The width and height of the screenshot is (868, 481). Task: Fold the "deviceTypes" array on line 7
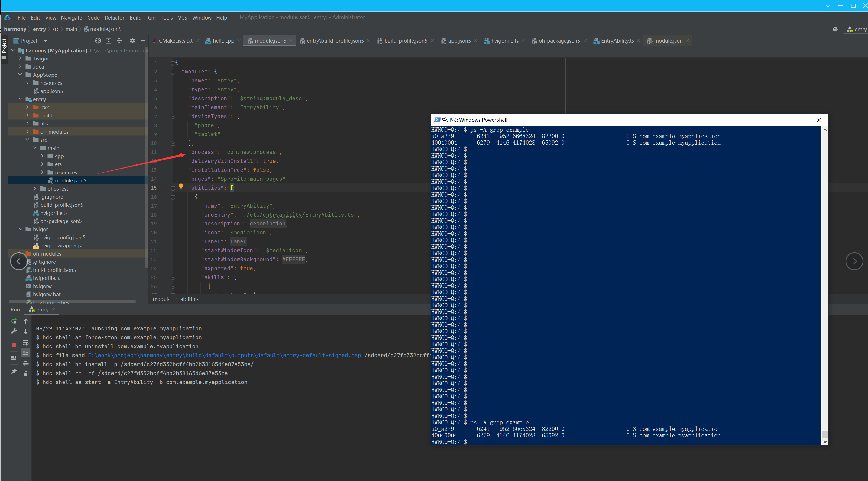(173, 116)
